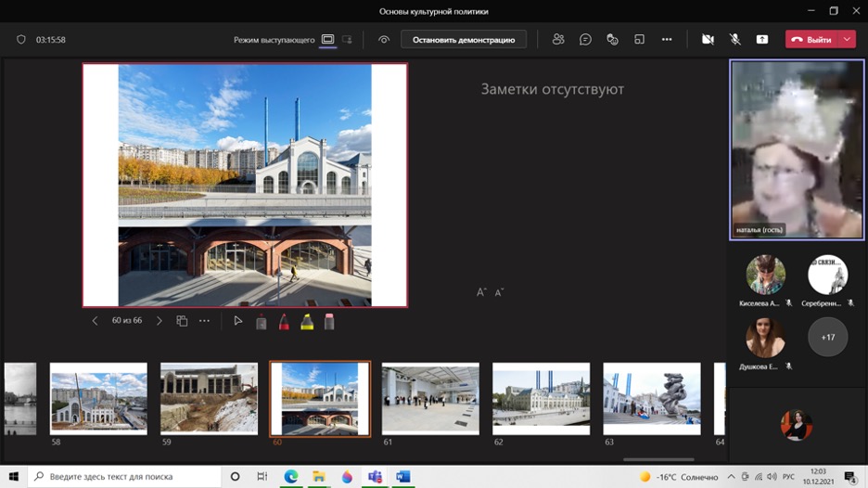Image resolution: width=868 pixels, height=488 pixels.
Task: Open the slide grid view icon
Action: (x=182, y=321)
